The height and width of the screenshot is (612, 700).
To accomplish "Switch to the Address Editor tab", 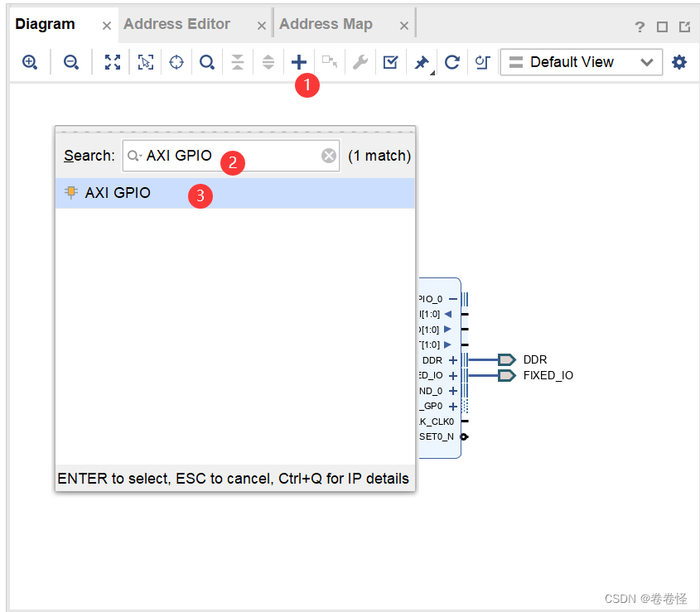I will click(x=176, y=23).
